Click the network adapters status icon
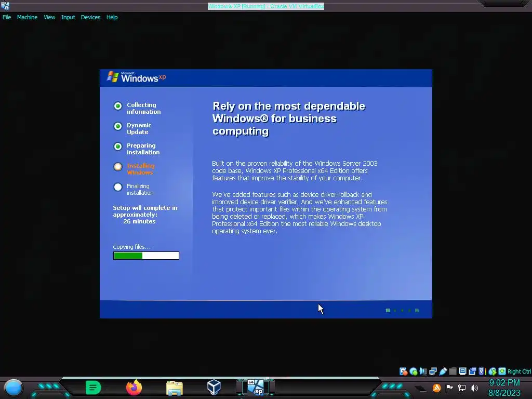 433,371
